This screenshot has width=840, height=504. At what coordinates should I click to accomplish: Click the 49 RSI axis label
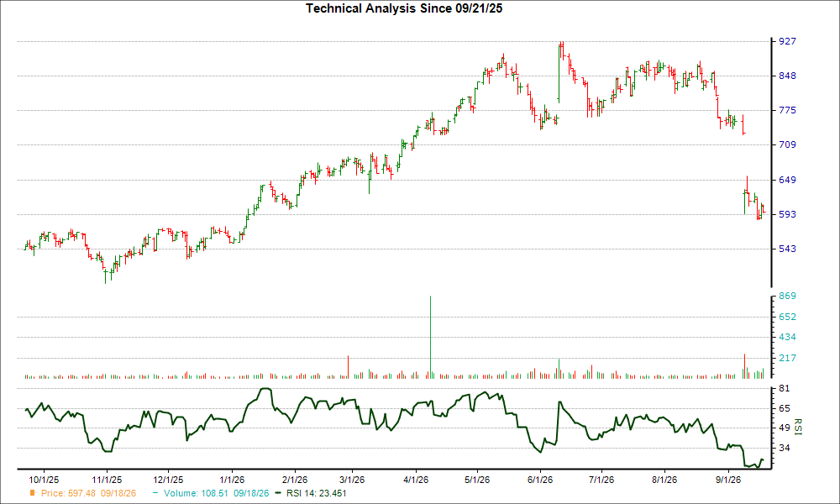pyautogui.click(x=785, y=428)
